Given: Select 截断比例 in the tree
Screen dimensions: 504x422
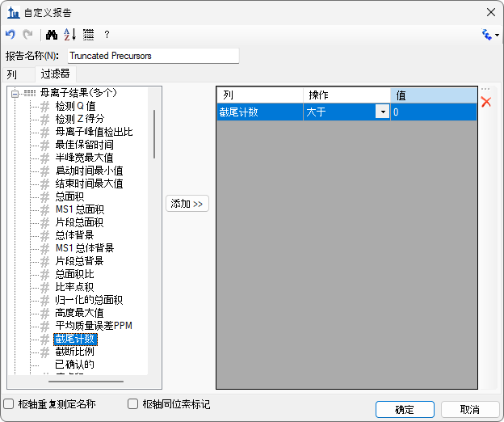Looking at the screenshot, I should 74,352.
